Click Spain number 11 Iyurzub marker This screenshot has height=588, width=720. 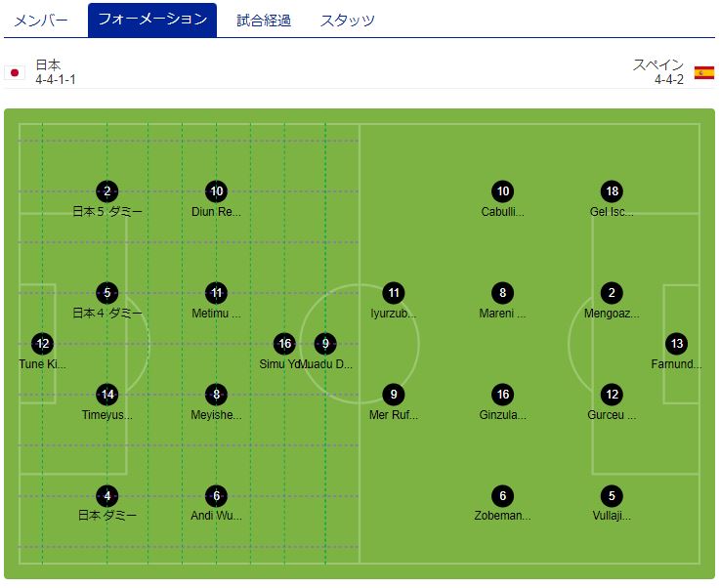tap(394, 293)
